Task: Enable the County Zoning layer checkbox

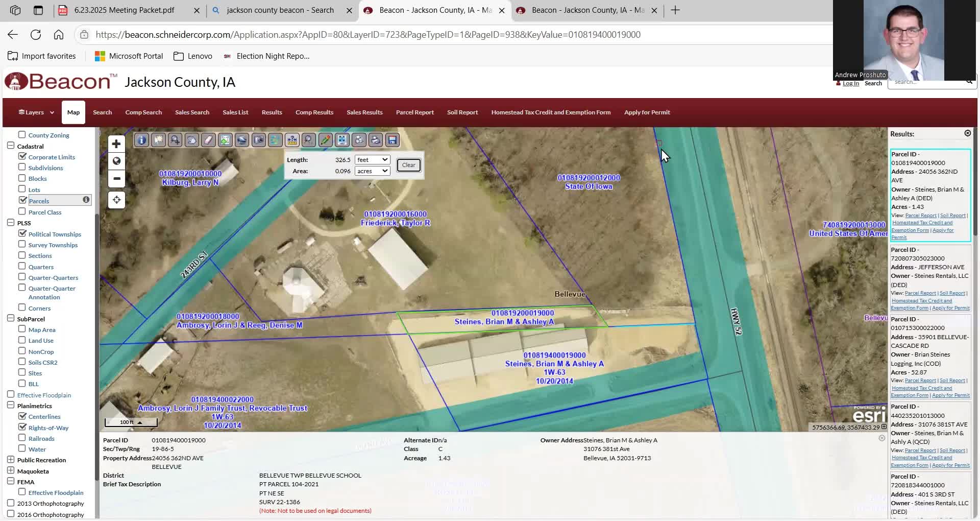Action: (22, 135)
